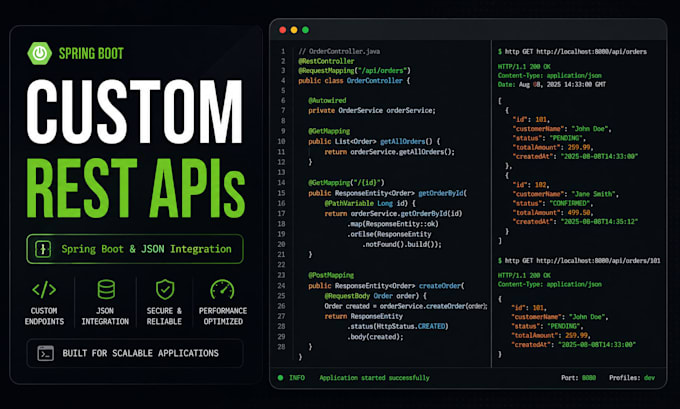The image size is (680, 409).
Task: Click the @Autowired annotation
Action: (x=327, y=101)
